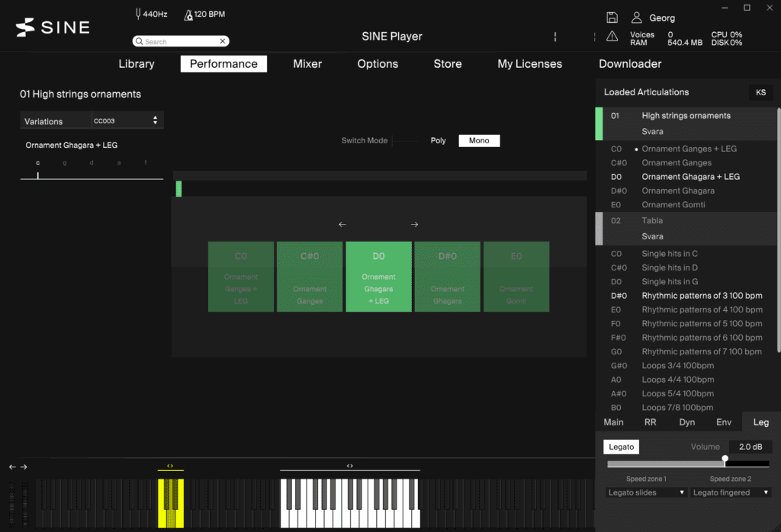Image resolution: width=781 pixels, height=532 pixels.
Task: Select 'Loops 5/4 100bpm' articulation
Action: [687, 393]
